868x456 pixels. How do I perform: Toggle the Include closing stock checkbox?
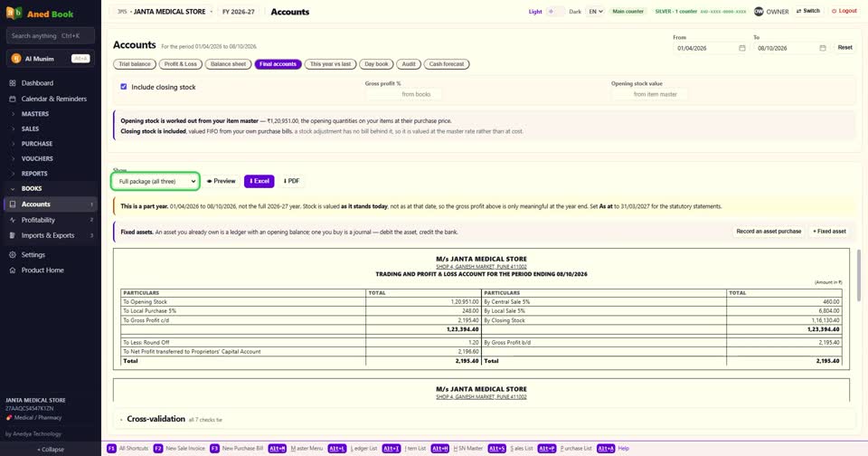pyautogui.click(x=124, y=87)
